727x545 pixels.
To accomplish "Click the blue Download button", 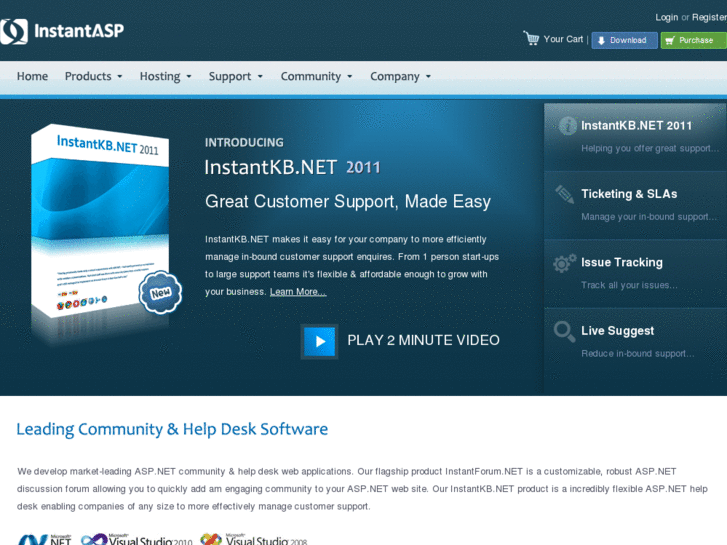I will click(625, 40).
